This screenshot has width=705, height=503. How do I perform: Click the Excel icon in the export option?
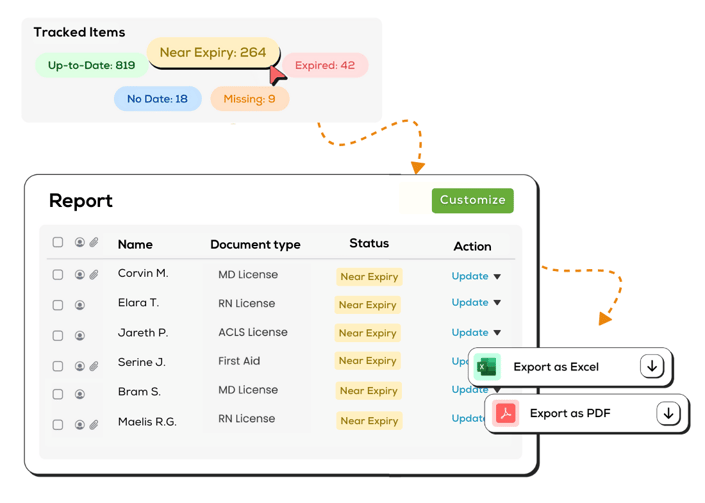point(487,367)
